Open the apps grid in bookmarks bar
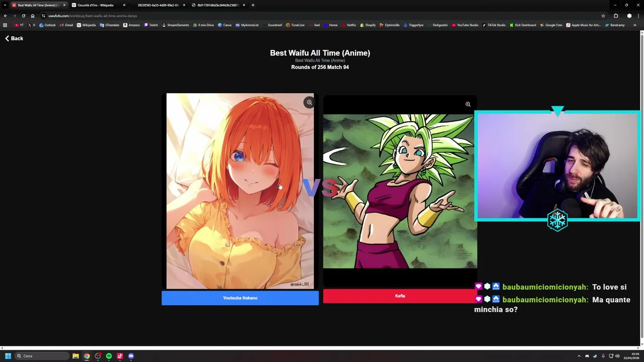644x362 pixels. [5, 25]
